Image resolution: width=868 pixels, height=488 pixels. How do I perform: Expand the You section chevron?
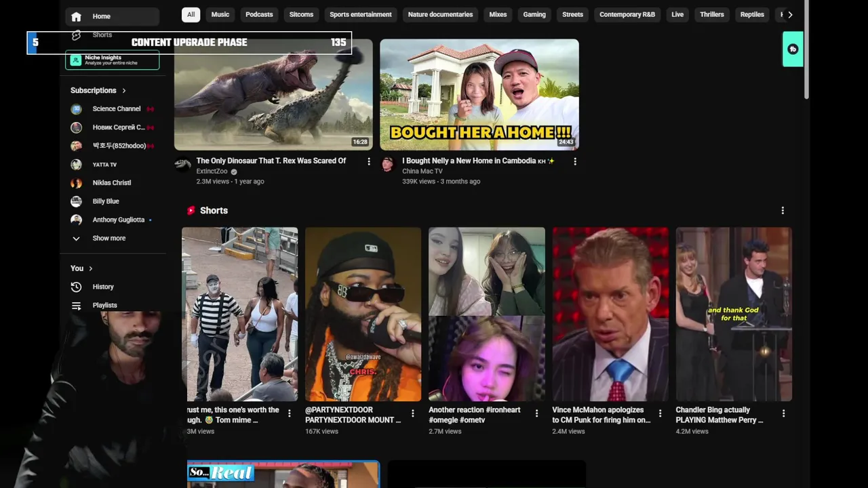click(91, 268)
